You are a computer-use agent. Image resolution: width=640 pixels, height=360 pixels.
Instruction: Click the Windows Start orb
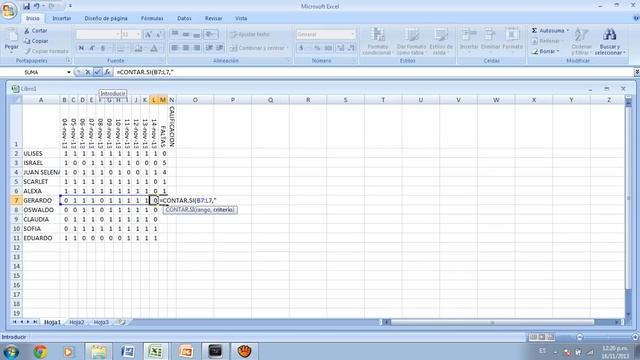tap(11, 351)
